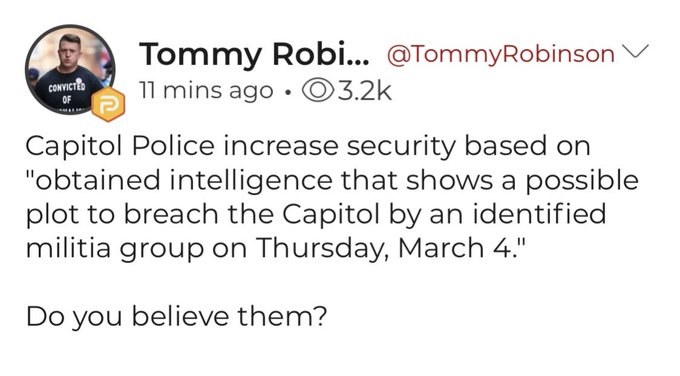This screenshot has width=680, height=376.
Task: Click the word 'possible' in post body
Action: (582, 181)
